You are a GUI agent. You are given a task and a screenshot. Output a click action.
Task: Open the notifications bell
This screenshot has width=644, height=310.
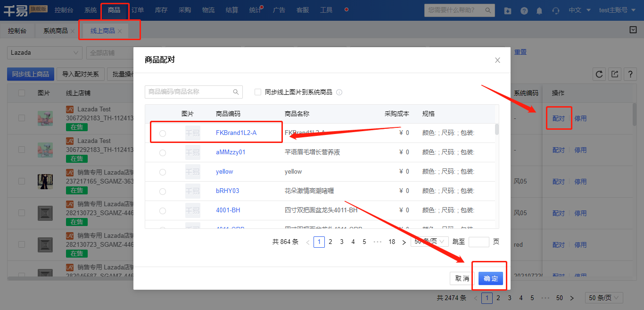539,10
